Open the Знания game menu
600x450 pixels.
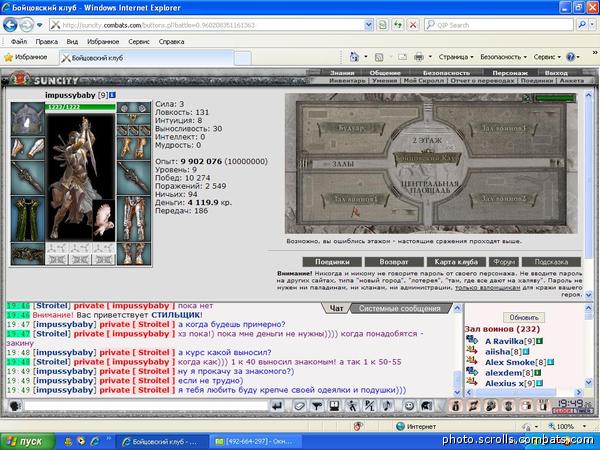(x=342, y=73)
